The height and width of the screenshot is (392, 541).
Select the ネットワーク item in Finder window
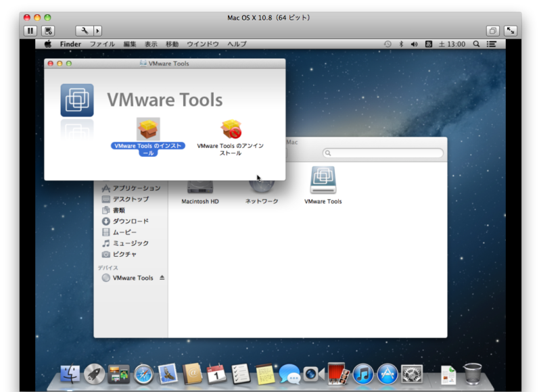(x=262, y=193)
